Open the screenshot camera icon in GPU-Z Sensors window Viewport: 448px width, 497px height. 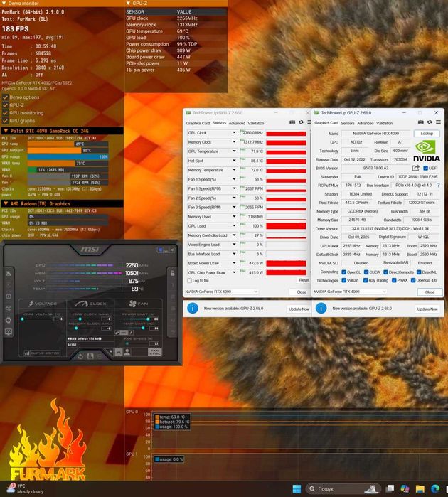[292, 122]
